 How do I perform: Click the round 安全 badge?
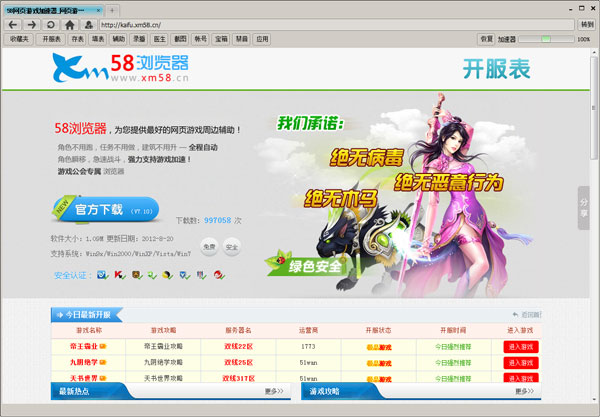pyautogui.click(x=232, y=247)
